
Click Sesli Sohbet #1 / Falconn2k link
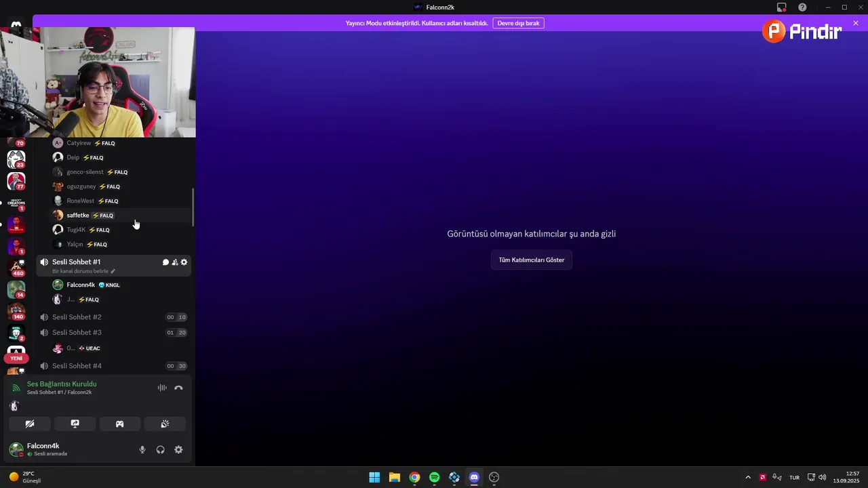[x=59, y=392]
